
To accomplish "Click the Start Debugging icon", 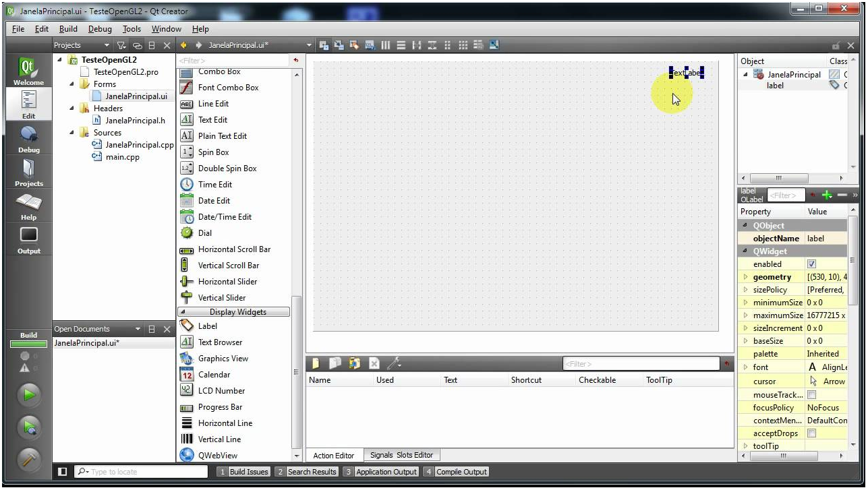I will click(29, 426).
